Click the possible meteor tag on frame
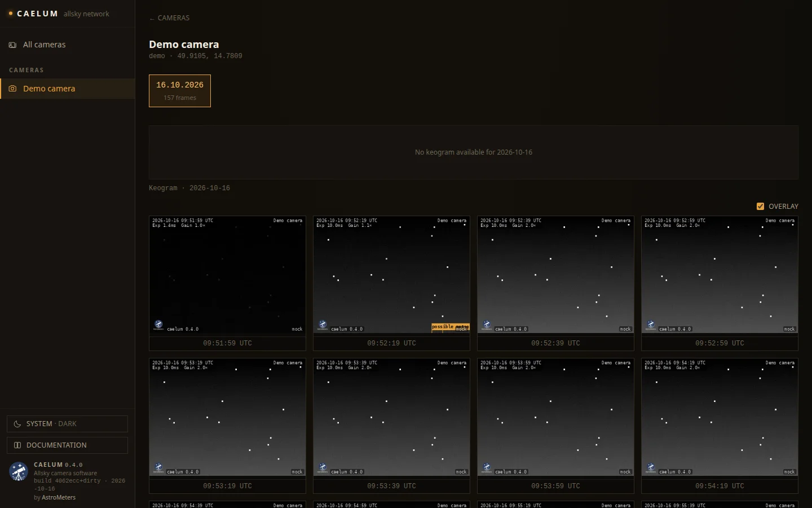This screenshot has width=812, height=508. (451, 327)
